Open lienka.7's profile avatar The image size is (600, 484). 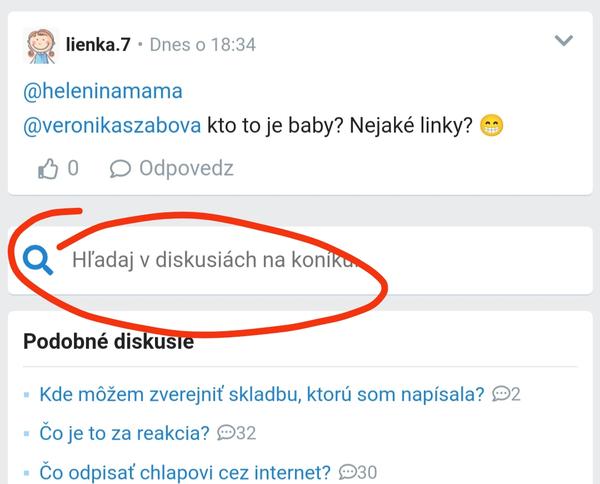coord(41,45)
